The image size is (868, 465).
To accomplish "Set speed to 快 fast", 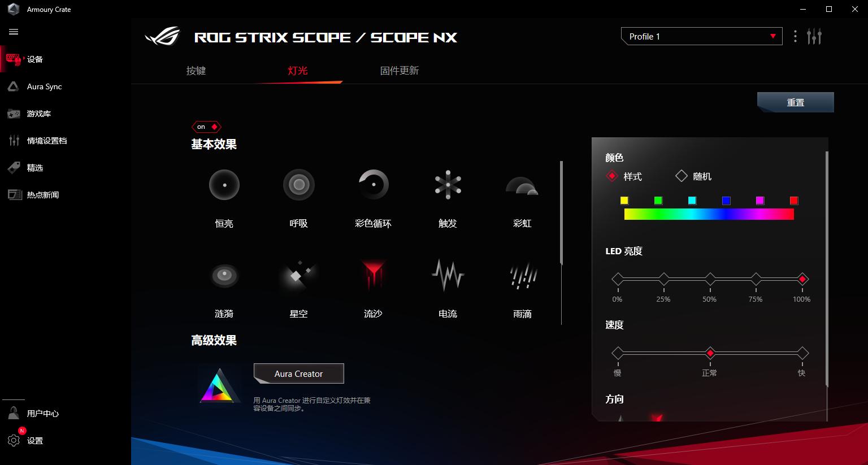I will point(802,353).
